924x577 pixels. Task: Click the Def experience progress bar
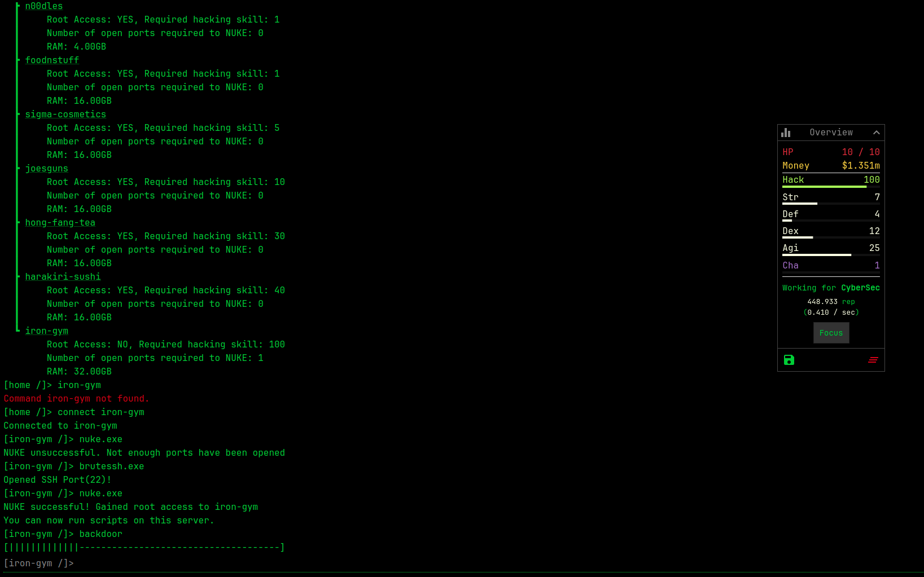[831, 221]
